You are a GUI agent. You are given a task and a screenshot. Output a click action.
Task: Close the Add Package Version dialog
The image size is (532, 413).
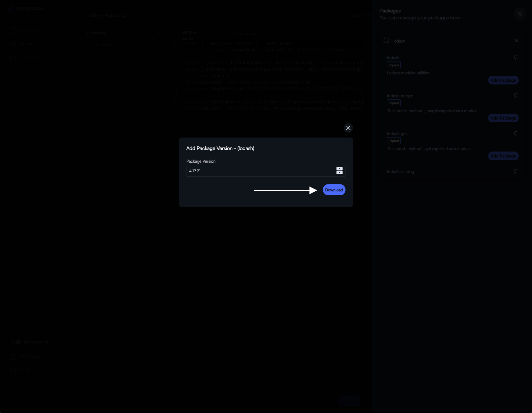(348, 128)
